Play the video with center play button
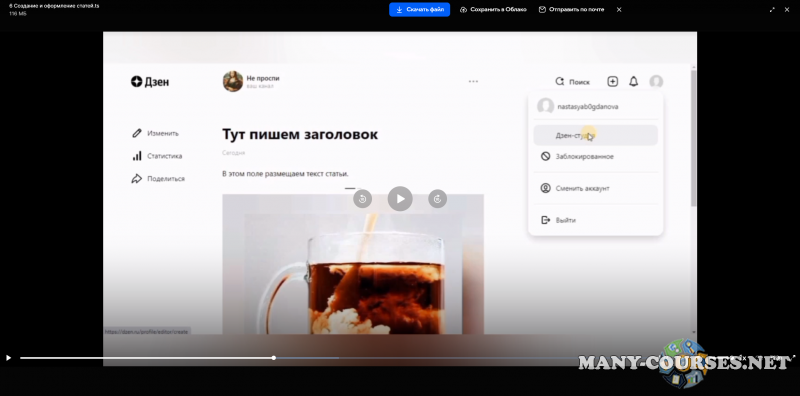Screen dimensions: 800x396 coord(400,199)
